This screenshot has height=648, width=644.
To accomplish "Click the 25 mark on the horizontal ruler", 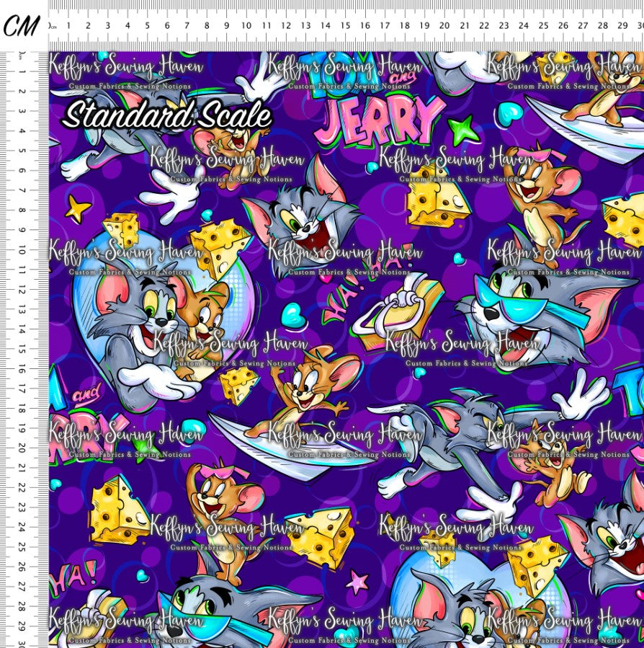I will tap(543, 26).
